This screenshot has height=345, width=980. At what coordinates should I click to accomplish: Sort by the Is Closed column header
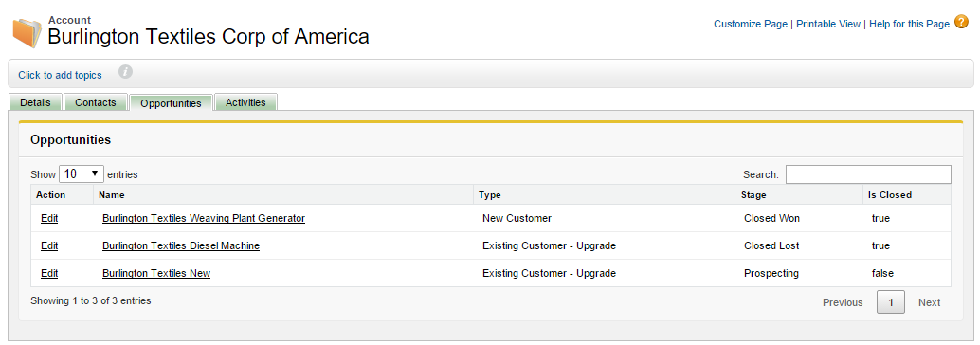tap(907, 194)
